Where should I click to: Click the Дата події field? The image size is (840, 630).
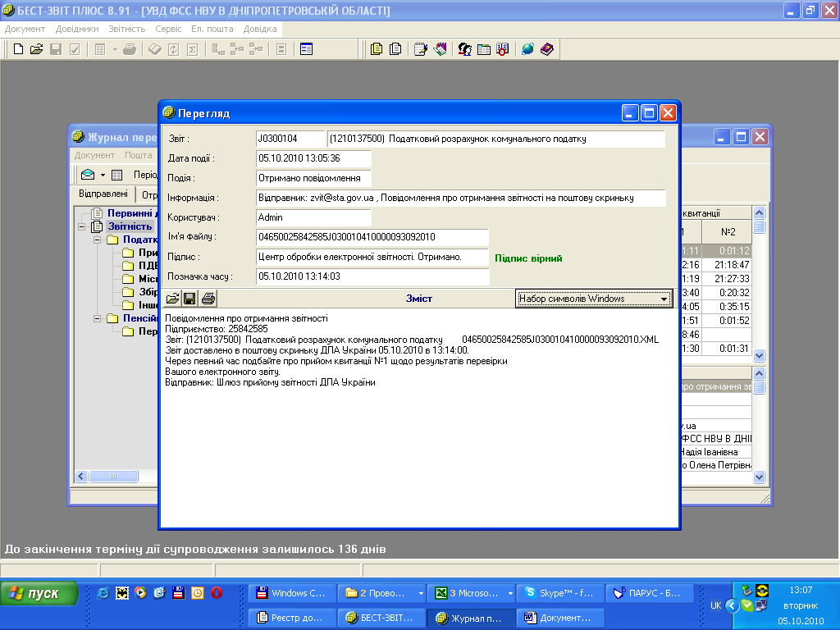click(313, 158)
